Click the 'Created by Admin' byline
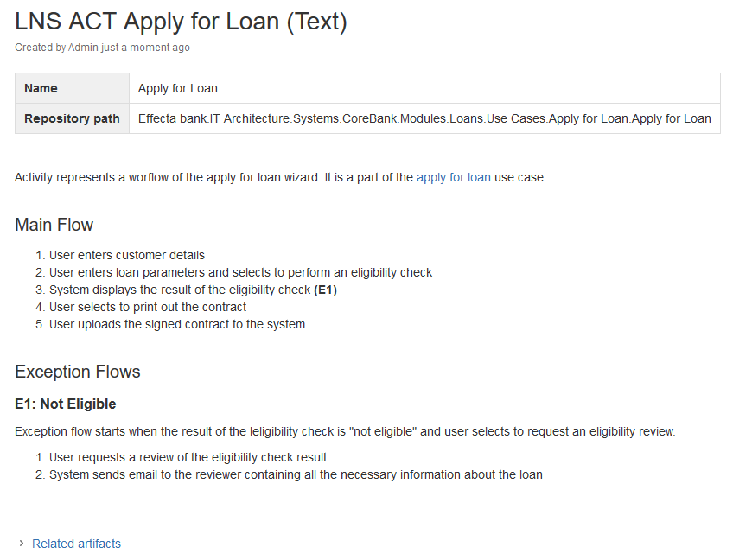Viewport: 752px width, 560px height. (102, 48)
